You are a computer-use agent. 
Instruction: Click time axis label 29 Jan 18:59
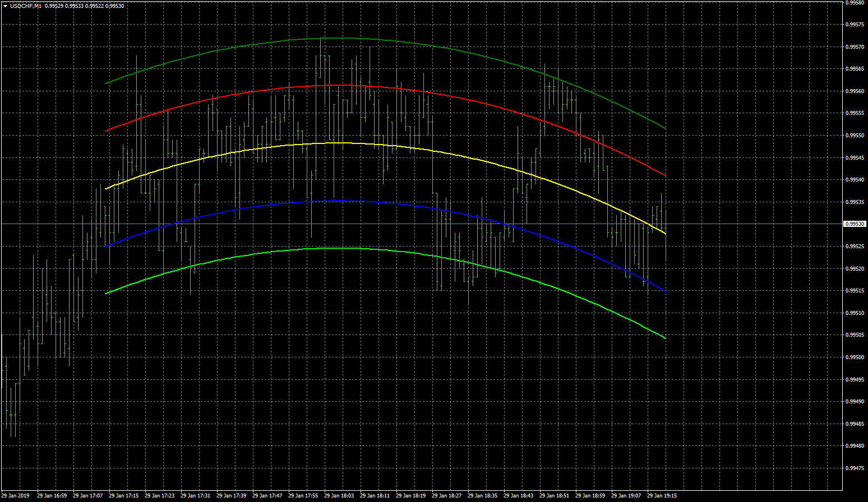click(x=590, y=496)
